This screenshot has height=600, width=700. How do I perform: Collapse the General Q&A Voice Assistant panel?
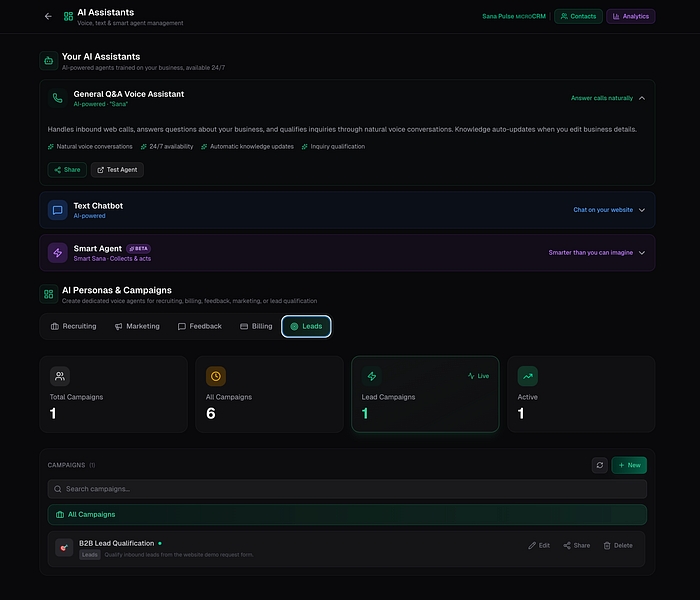click(642, 98)
